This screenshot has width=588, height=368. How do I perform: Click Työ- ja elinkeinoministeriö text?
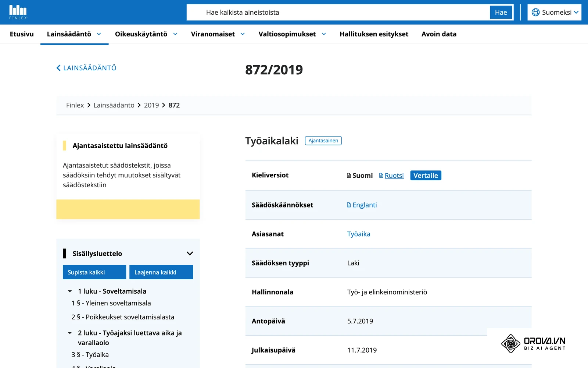tap(387, 292)
